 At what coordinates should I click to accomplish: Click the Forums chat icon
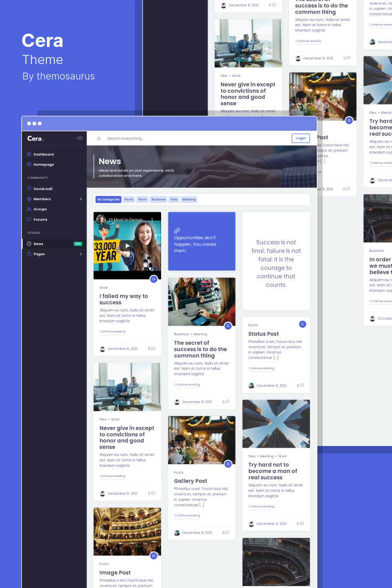pos(29,219)
